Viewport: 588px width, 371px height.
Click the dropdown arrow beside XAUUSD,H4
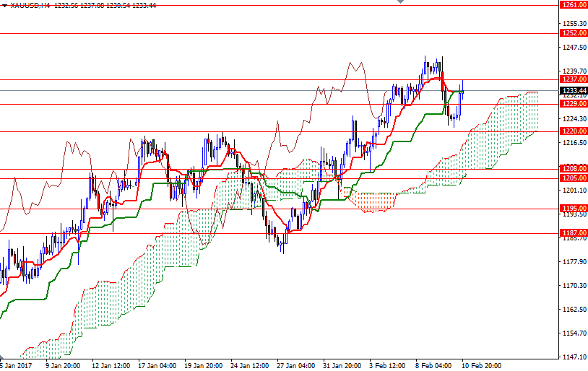[4, 4]
